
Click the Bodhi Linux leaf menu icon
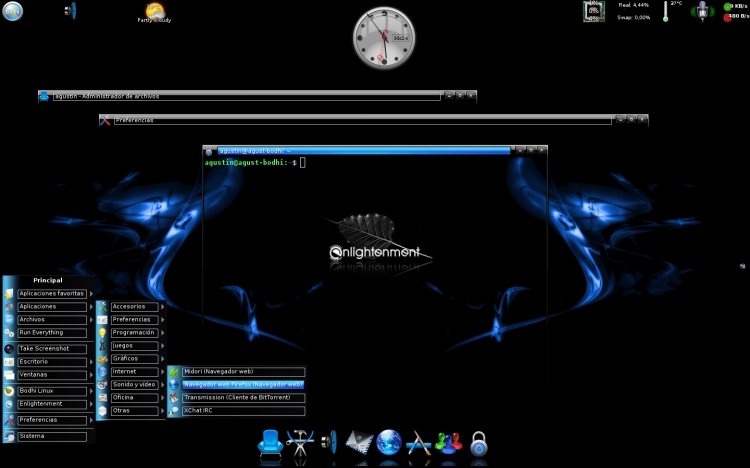pyautogui.click(x=9, y=391)
